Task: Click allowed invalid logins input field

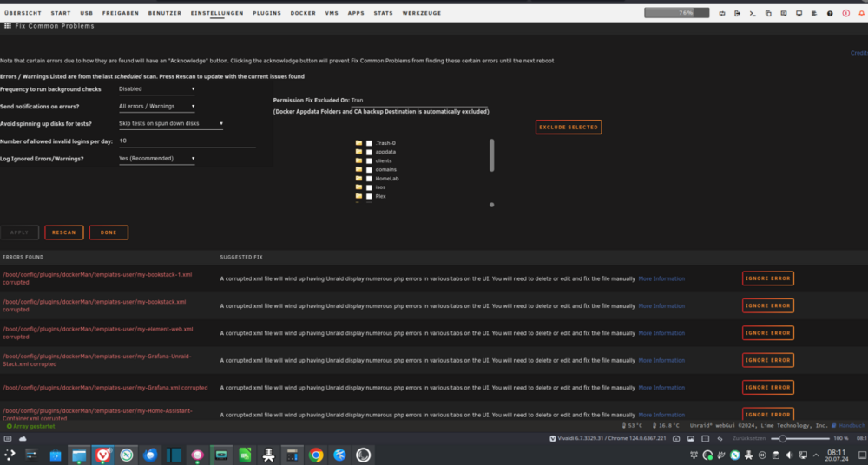Action: pyautogui.click(x=187, y=141)
